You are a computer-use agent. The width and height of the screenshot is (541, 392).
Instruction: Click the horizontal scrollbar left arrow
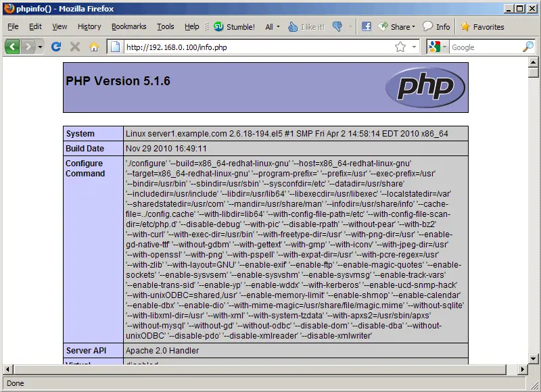pos(8,369)
